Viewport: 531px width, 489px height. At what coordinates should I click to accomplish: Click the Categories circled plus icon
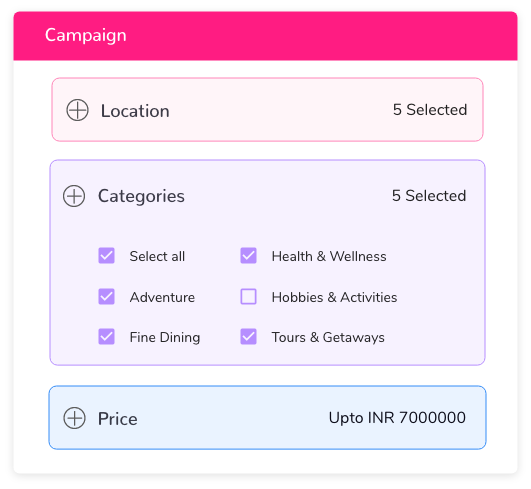74,196
